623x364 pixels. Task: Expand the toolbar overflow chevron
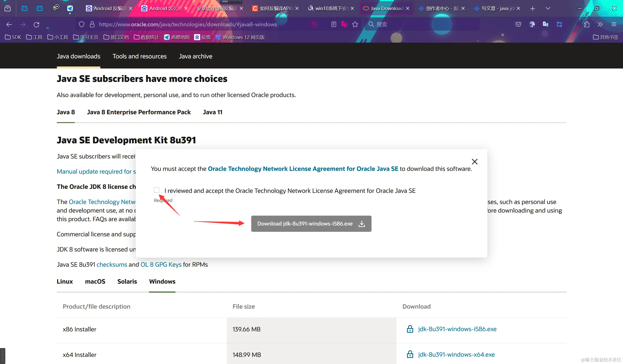tap(600, 25)
